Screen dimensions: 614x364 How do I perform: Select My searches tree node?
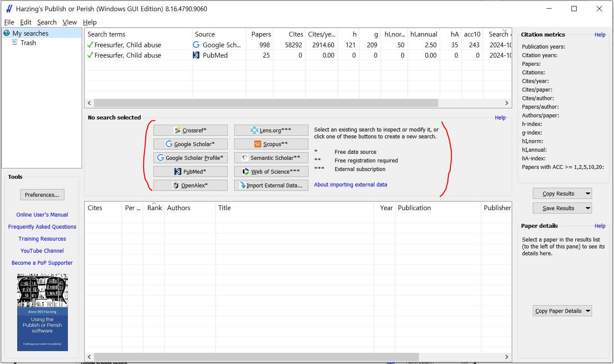click(x=30, y=33)
